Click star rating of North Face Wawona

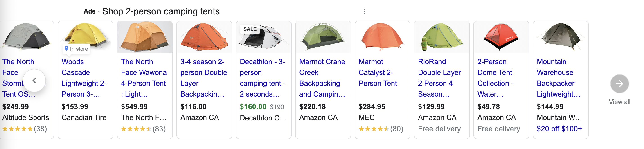point(136,129)
